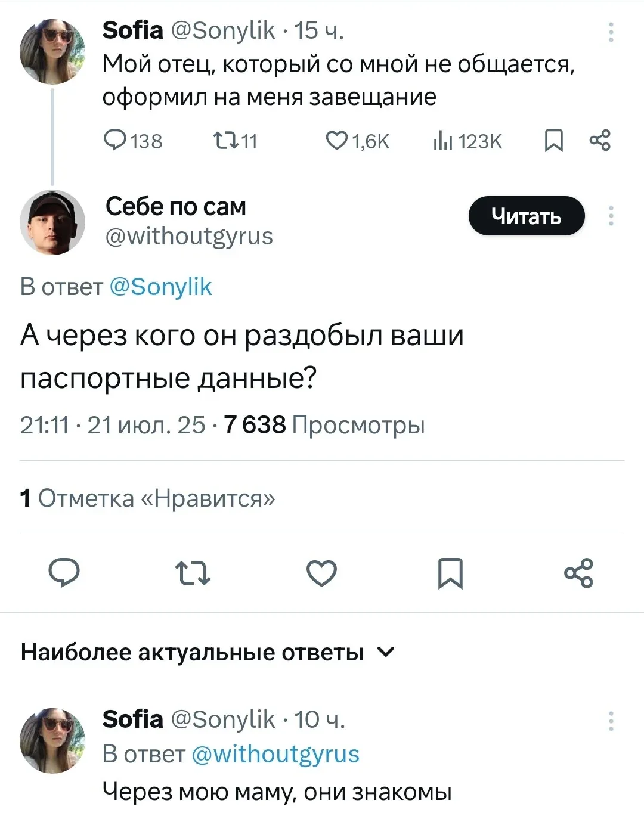Open more options next to Читать button
The height and width of the screenshot is (819, 644).
pyautogui.click(x=611, y=216)
